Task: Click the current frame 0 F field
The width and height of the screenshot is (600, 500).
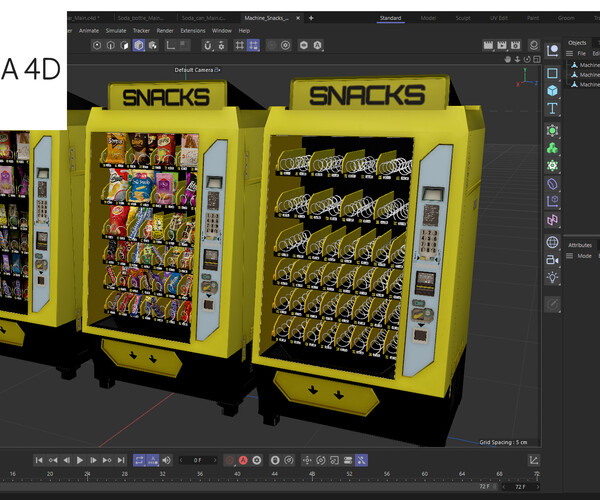Action: tap(198, 460)
